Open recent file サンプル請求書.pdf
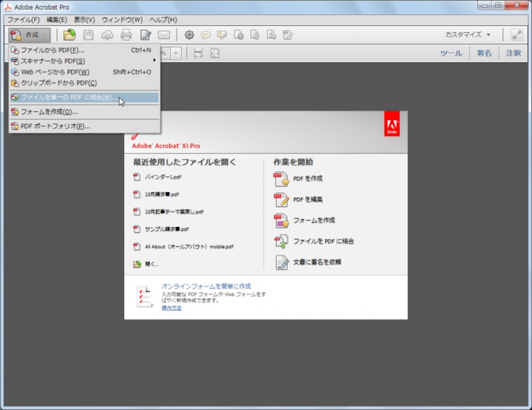Screen dimensions: 532x410 tap(167, 229)
